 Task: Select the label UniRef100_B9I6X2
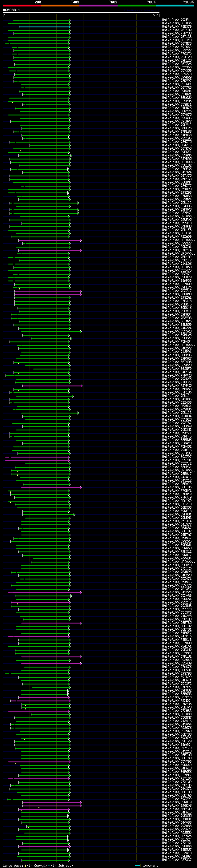(177, 47)
